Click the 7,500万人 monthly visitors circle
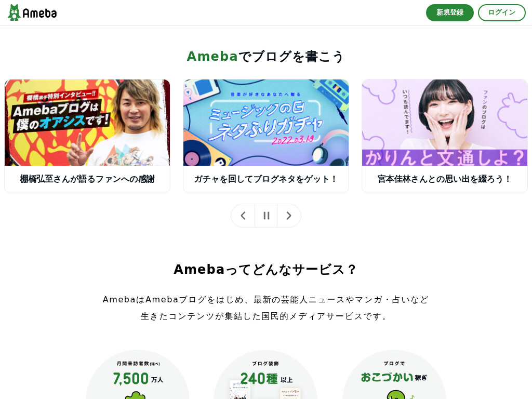Viewport: 532px width, 399px height. click(137, 375)
